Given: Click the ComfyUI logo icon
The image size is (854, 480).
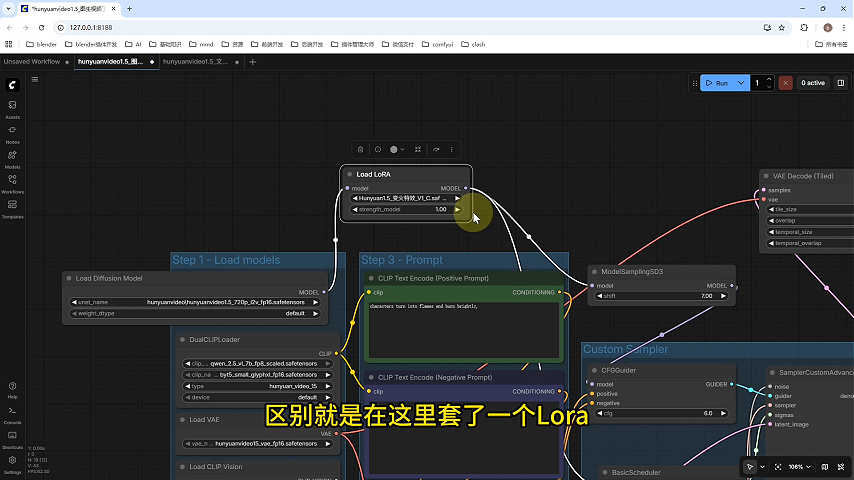Looking at the screenshot, I should pos(12,85).
